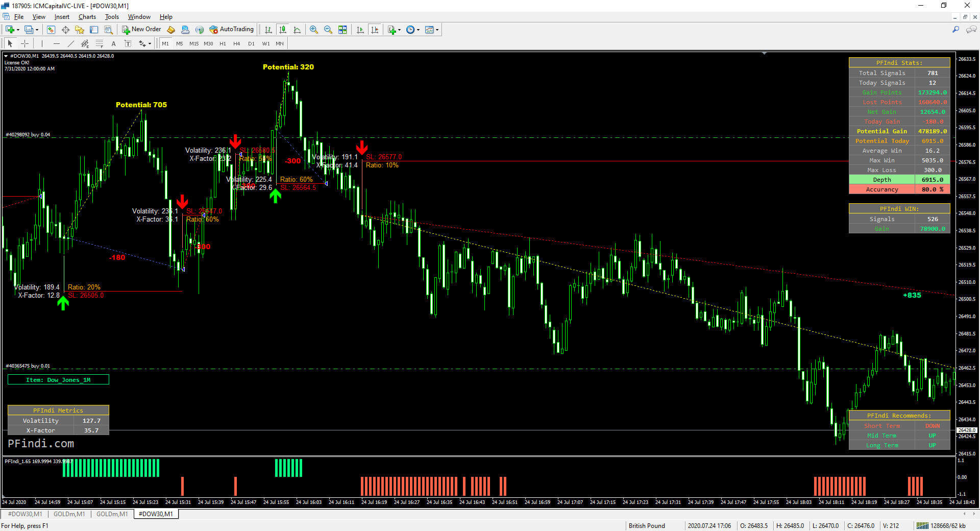Click the 24 Jul 16:19 red histogram bar
The height and width of the screenshot is (531, 980).
pos(362,486)
